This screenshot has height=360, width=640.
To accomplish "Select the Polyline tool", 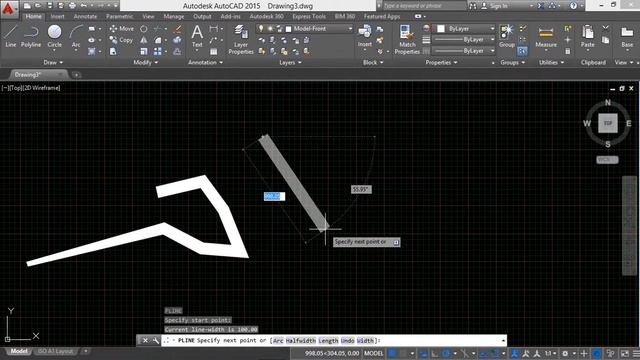I will click(x=31, y=36).
